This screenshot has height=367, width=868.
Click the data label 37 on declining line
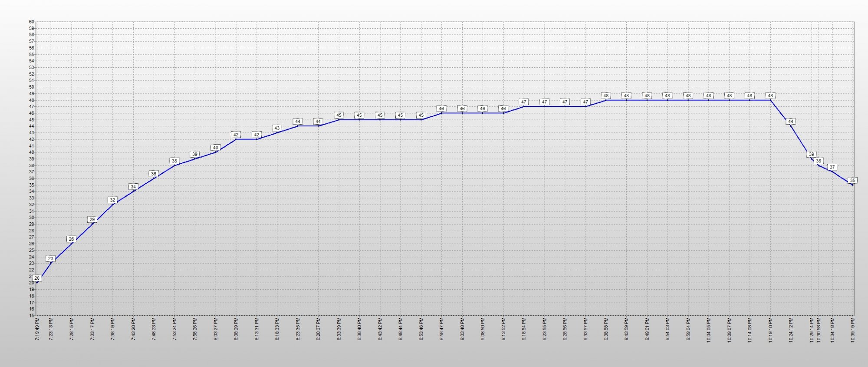(x=832, y=167)
